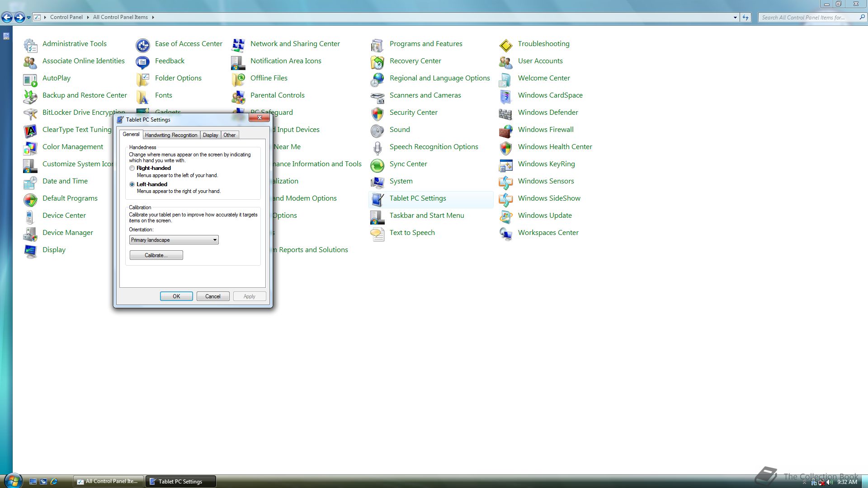Switch to the Handwriting Recognition tab
Viewport: 868px width, 488px height.
tap(171, 135)
